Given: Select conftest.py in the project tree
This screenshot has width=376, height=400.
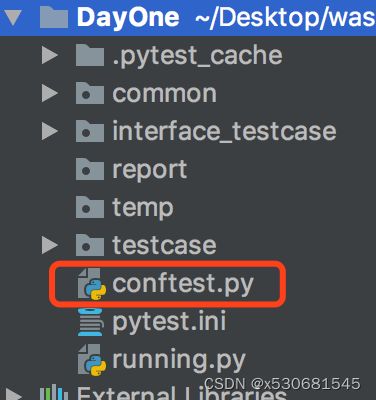Looking at the screenshot, I should (183, 284).
